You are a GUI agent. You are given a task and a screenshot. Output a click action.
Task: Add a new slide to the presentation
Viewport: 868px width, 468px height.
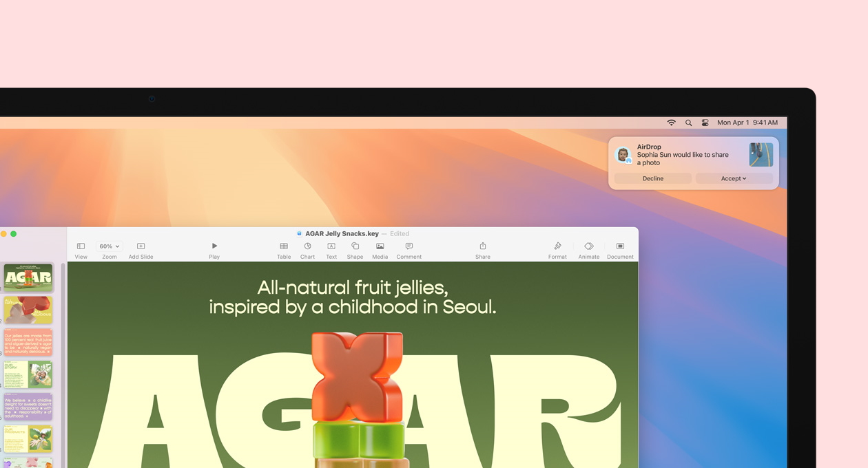141,250
